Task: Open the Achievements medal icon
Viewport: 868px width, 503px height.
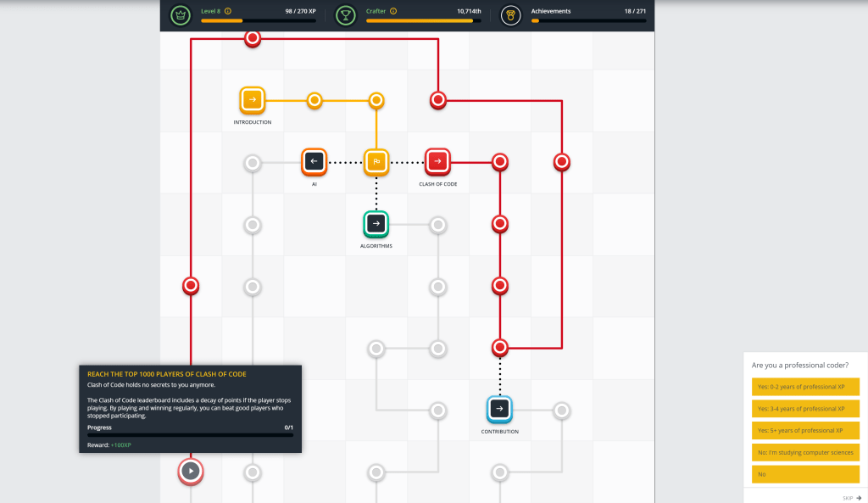Action: [510, 15]
